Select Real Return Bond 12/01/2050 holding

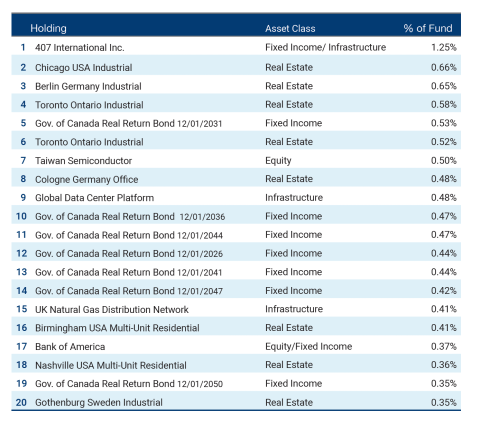pyautogui.click(x=129, y=384)
